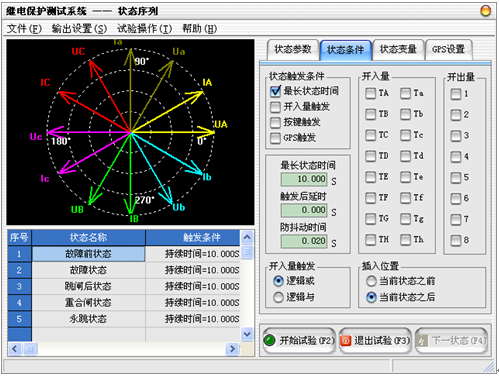Open the GPS设置 tab
This screenshot has width=499, height=376.
pos(448,50)
